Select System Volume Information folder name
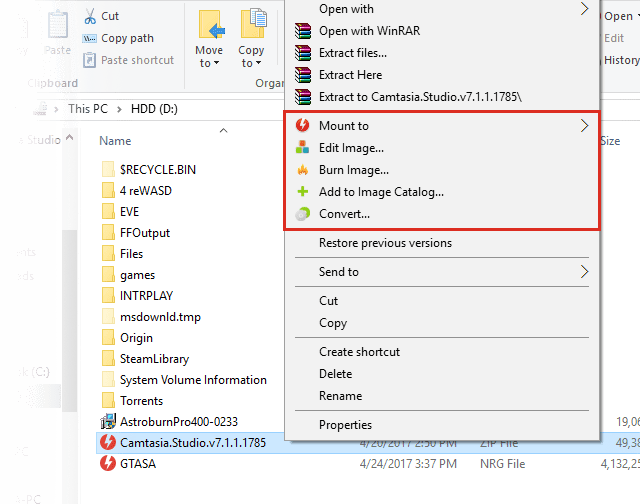Viewport: 640px width, 504px height. pyautogui.click(x=193, y=380)
